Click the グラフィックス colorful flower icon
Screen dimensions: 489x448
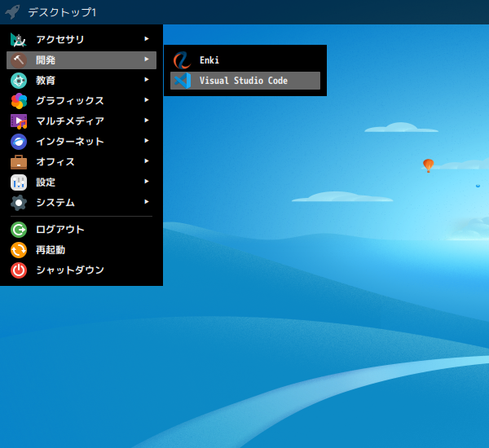pyautogui.click(x=19, y=101)
